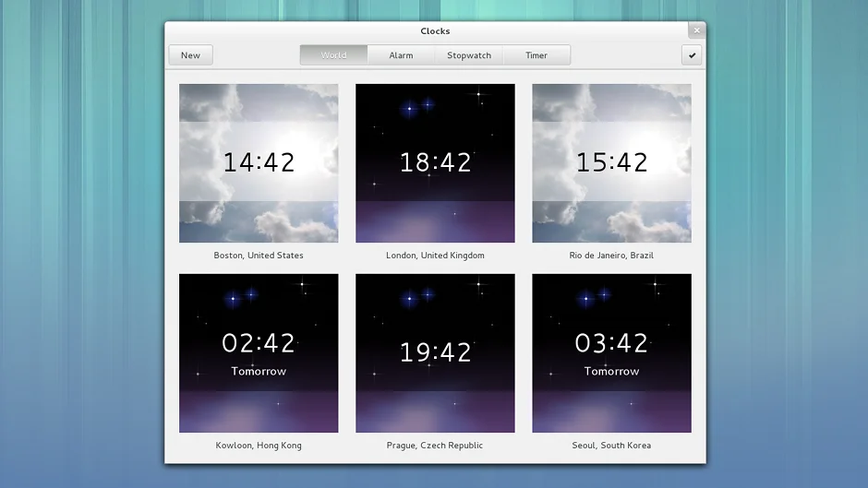The width and height of the screenshot is (868, 488).
Task: Click the checkmark selection button
Action: (x=692, y=55)
